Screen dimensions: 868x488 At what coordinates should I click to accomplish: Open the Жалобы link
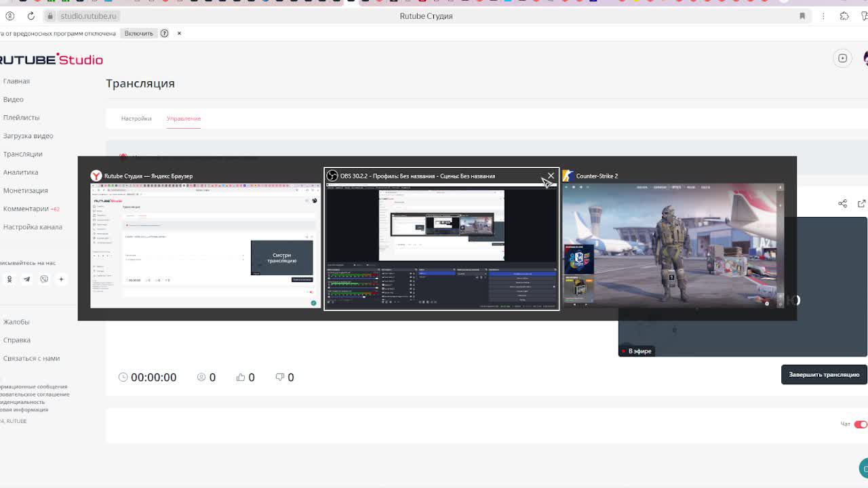pos(16,322)
